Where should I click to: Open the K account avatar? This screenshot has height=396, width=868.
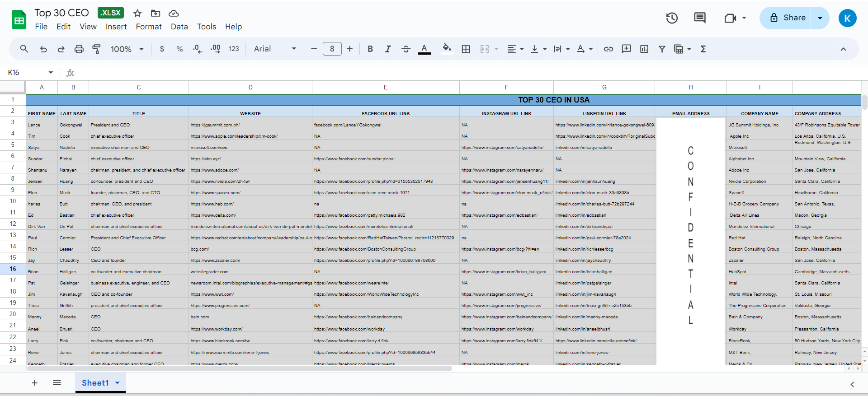click(848, 18)
